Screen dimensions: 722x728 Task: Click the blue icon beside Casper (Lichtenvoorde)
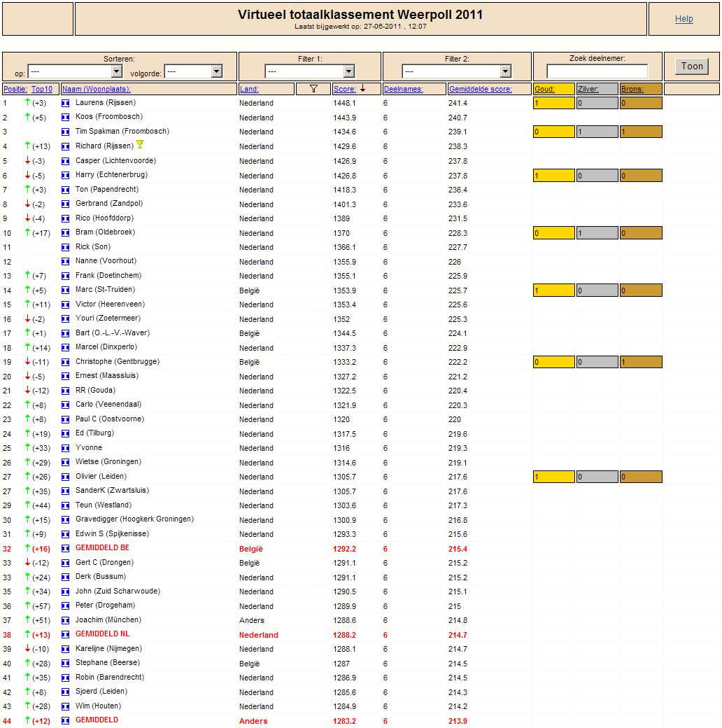66,161
